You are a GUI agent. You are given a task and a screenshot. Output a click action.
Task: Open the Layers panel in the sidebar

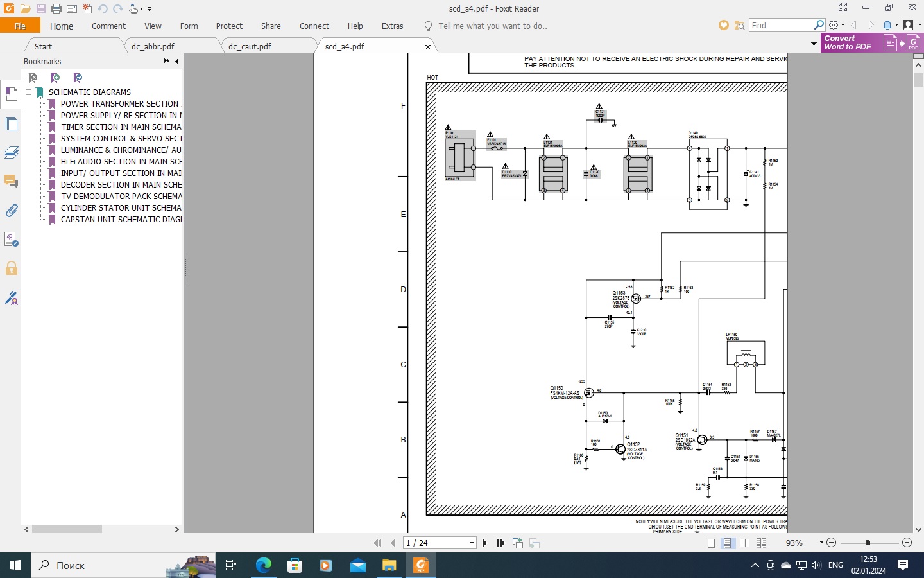click(x=11, y=152)
